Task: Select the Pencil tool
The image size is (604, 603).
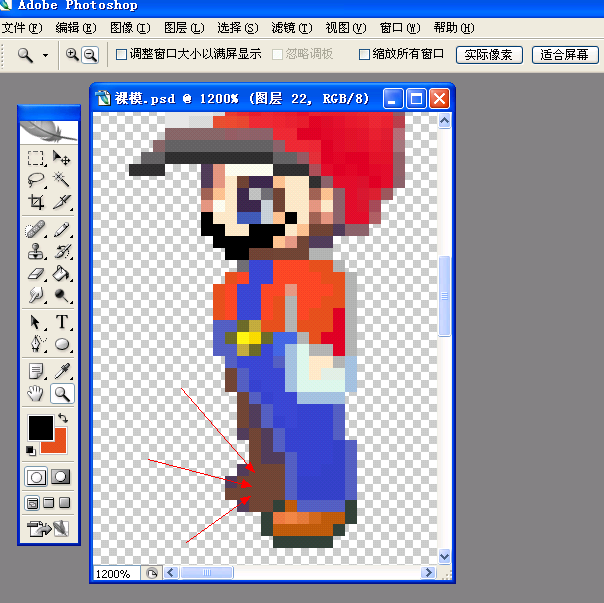Action: pos(61,230)
